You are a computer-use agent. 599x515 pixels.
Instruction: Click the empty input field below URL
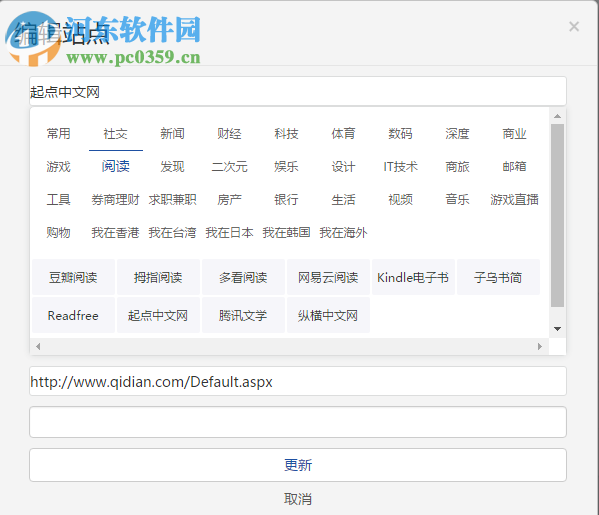pyautogui.click(x=298, y=422)
